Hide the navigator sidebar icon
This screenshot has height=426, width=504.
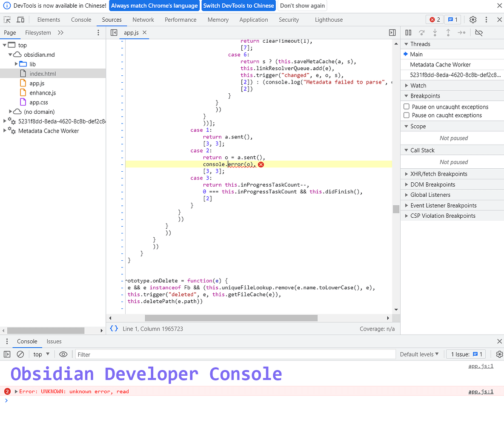114,33
